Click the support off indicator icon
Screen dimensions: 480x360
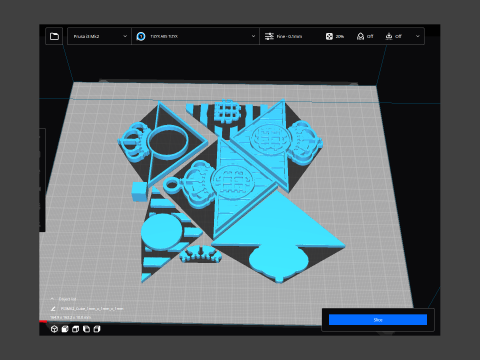tap(360, 36)
